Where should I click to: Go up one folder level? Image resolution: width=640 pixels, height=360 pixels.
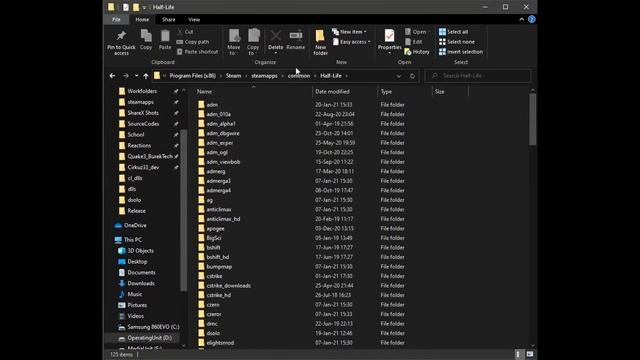146,76
